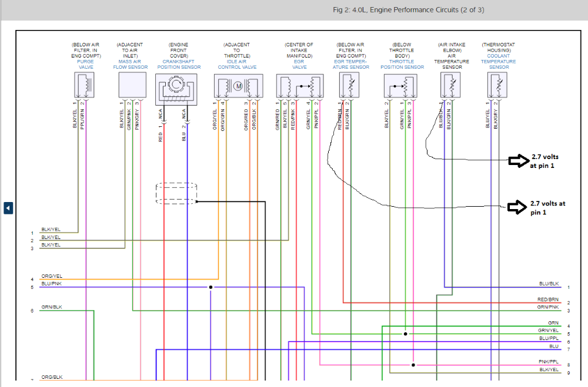Click the upper 2.7 volts annotation arrow
Viewport: 588px width, 387px height.
coord(518,161)
